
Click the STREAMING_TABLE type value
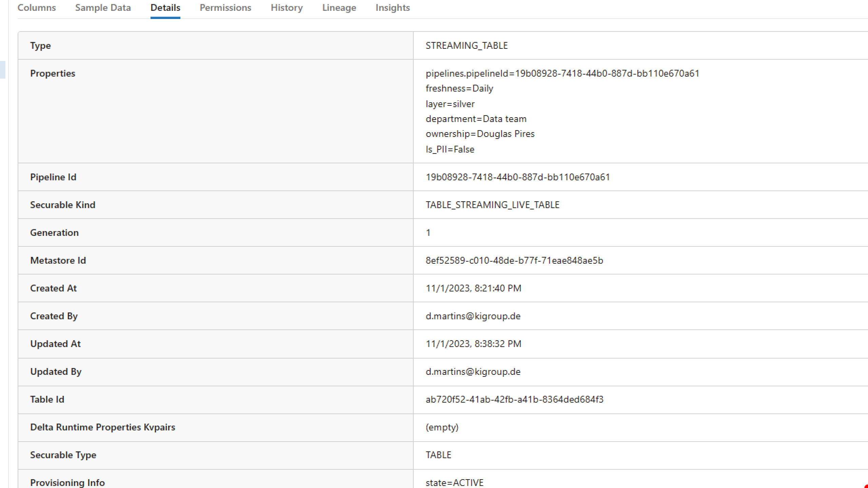[x=467, y=46]
